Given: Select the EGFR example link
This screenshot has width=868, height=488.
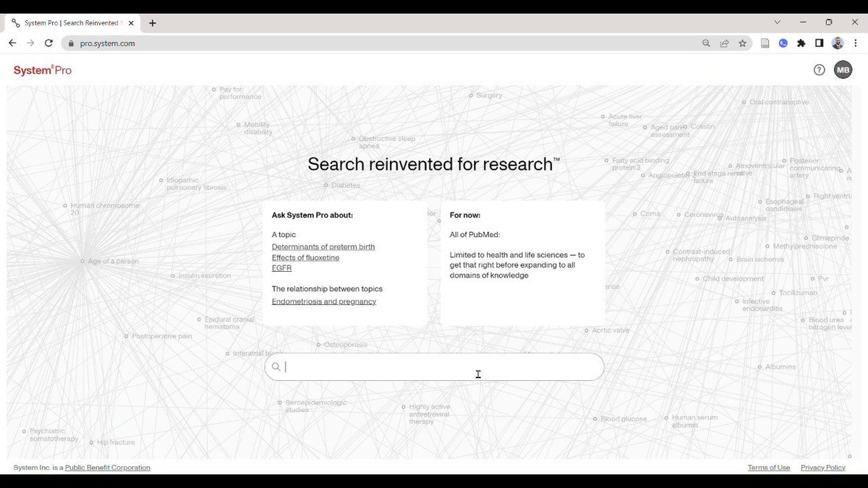Looking at the screenshot, I should [281, 268].
